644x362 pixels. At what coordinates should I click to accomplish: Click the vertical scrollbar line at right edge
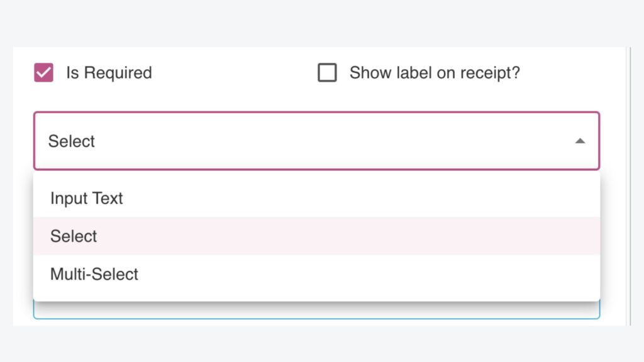click(x=630, y=189)
